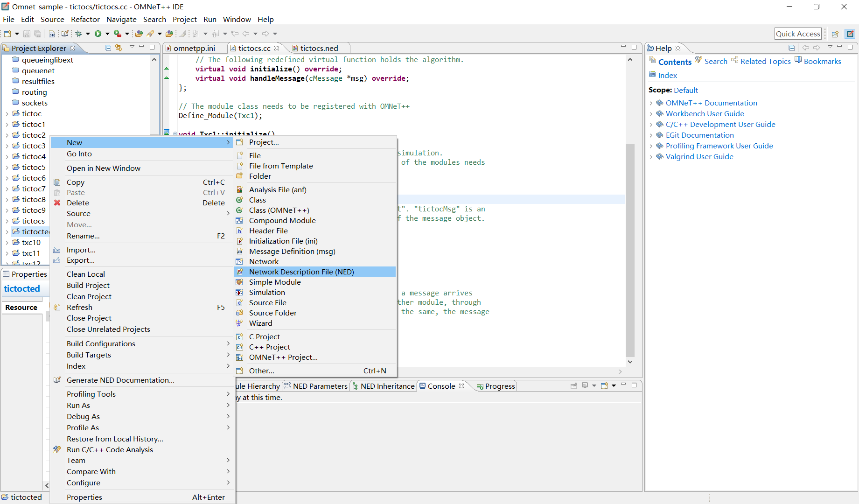Viewport: 859px width, 504px height.
Task: Close the tictocs.cc editor tab
Action: (x=277, y=48)
